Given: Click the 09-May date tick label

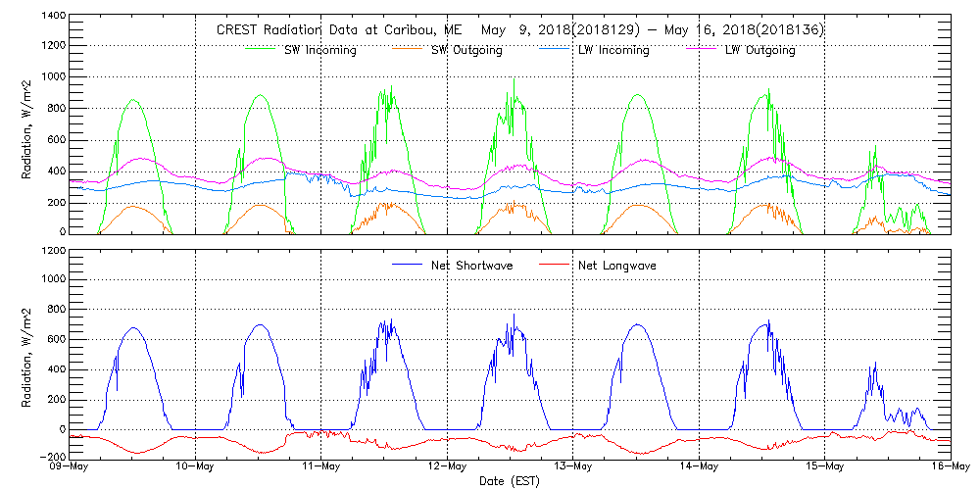Looking at the screenshot, I should (70, 466).
